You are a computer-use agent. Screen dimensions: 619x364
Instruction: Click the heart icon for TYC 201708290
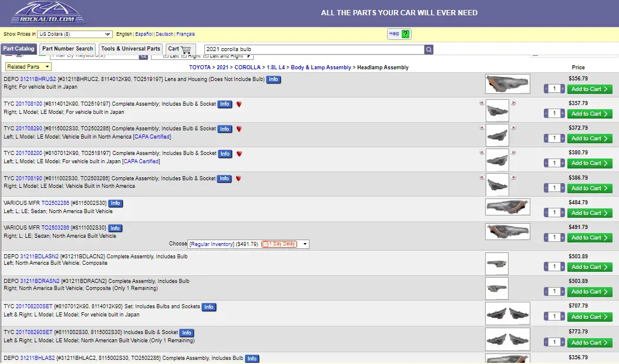click(x=239, y=129)
